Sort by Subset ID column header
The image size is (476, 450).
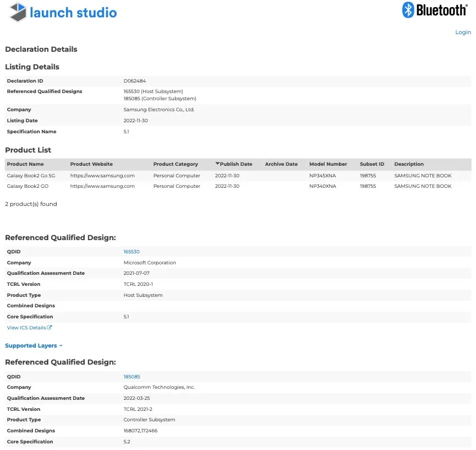[372, 164]
